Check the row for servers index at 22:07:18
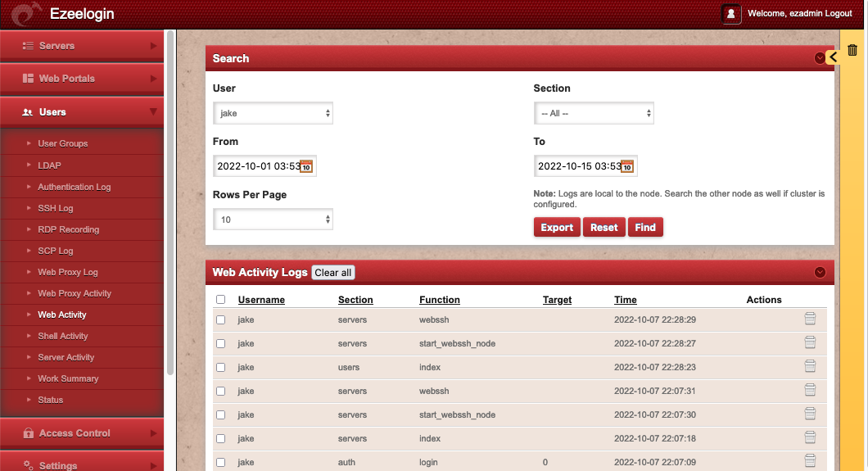This screenshot has height=471, width=868. pos(221,439)
